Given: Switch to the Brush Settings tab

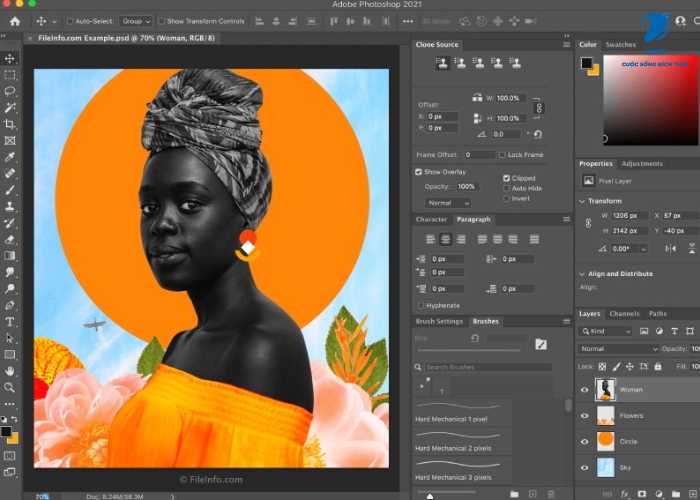Looking at the screenshot, I should [x=439, y=321].
